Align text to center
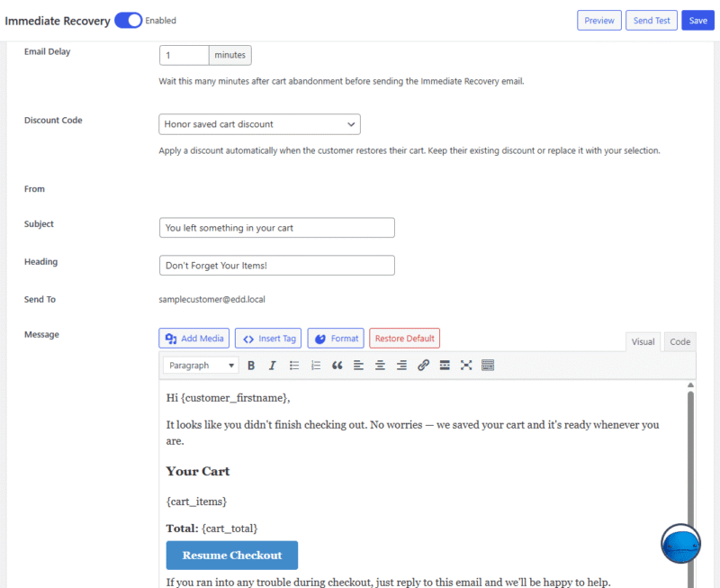 380,366
